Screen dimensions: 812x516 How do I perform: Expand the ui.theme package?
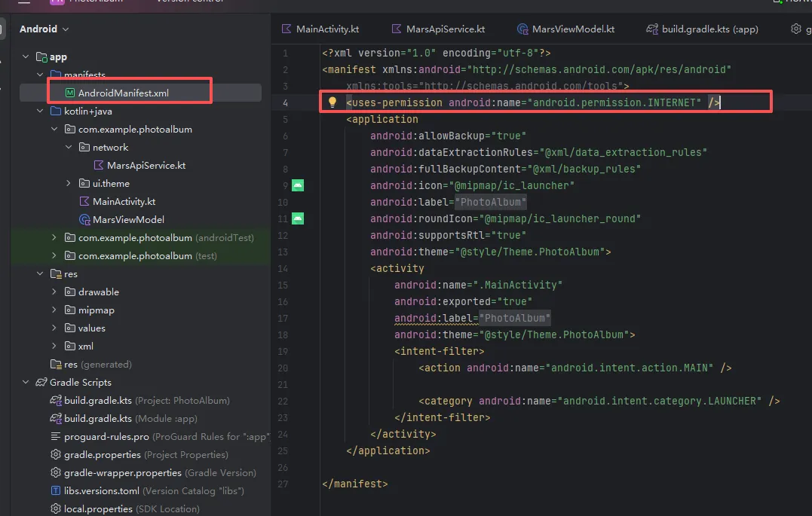point(69,183)
